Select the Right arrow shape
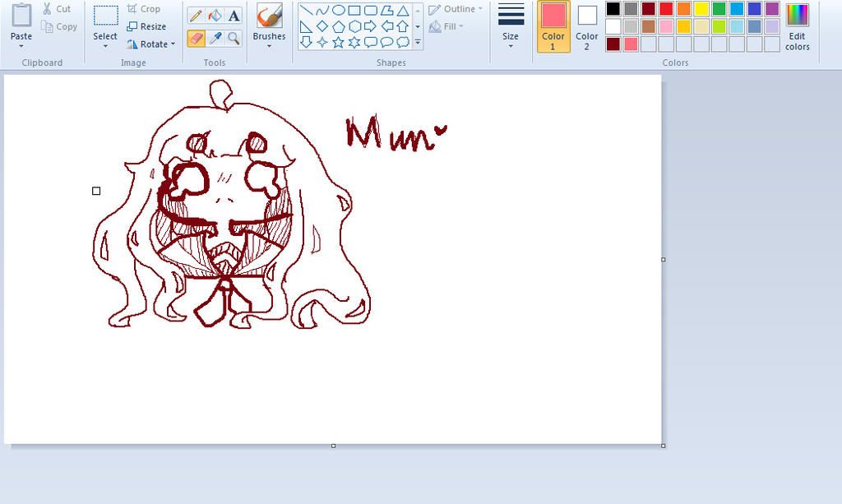 [x=371, y=26]
